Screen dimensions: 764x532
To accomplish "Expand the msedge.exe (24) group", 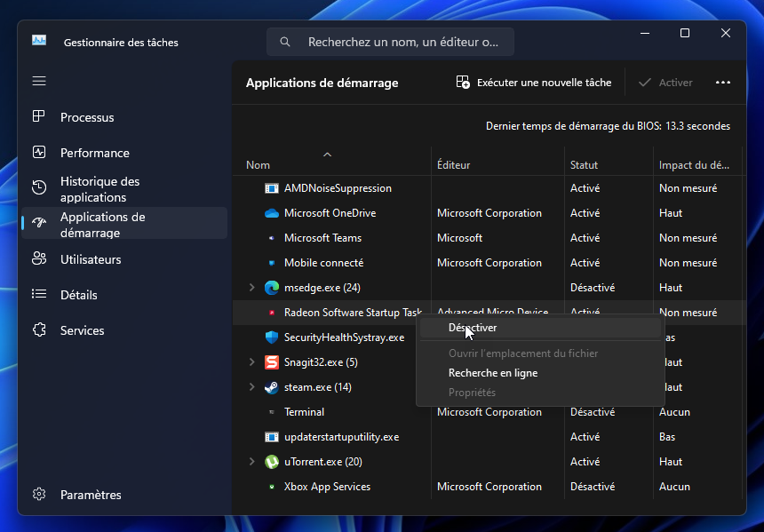I will 252,288.
